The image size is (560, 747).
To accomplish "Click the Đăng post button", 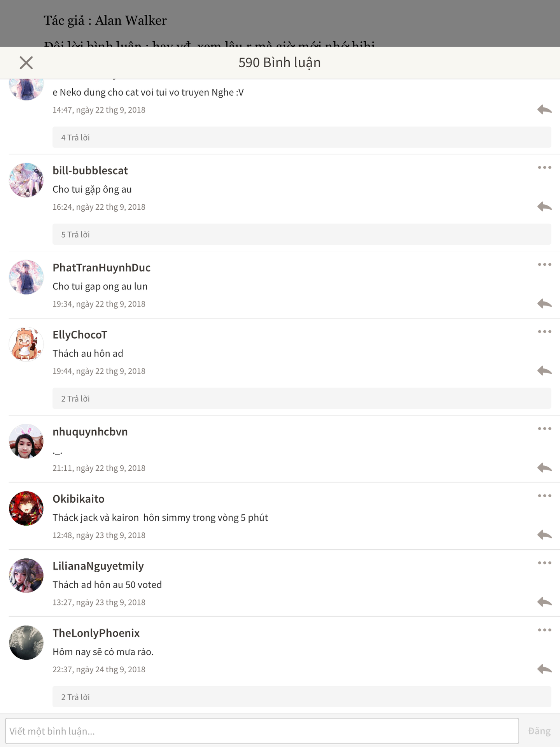I will coord(539,731).
